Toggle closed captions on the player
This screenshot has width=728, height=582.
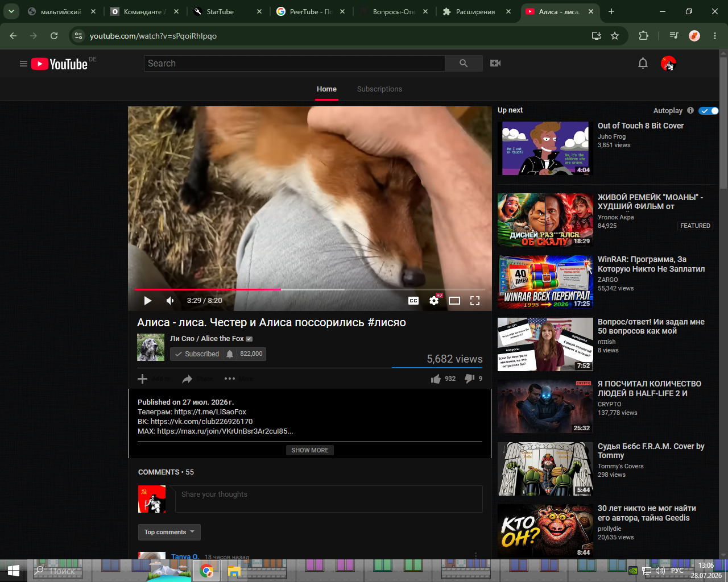pyautogui.click(x=413, y=301)
